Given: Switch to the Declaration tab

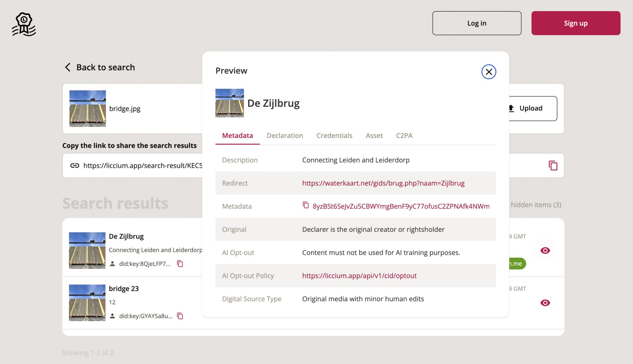Looking at the screenshot, I should click(285, 135).
